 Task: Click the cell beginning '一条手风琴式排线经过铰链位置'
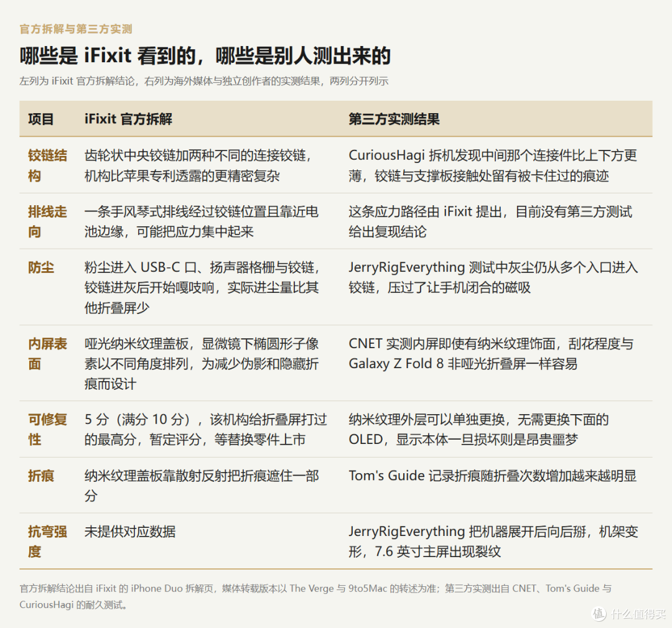202,221
